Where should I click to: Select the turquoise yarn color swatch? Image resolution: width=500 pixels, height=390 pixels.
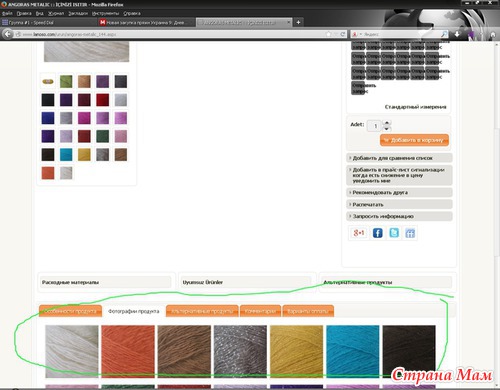[66, 155]
